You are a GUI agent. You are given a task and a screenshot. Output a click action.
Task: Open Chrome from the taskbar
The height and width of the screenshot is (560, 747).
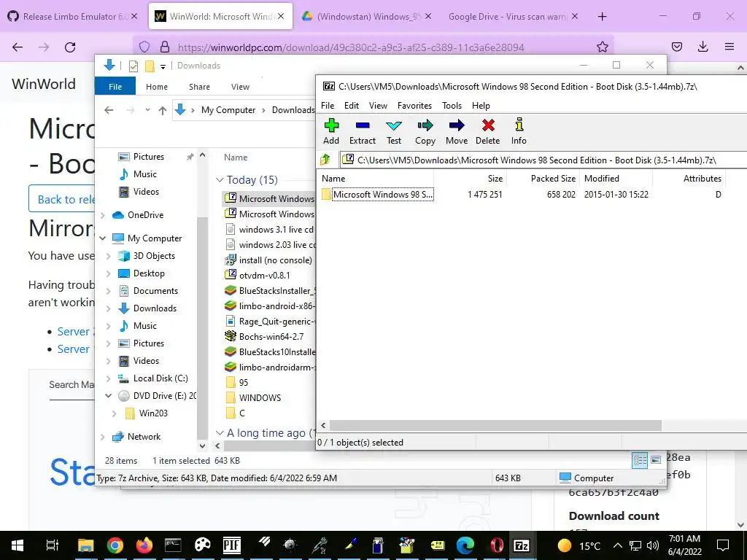coord(115,545)
